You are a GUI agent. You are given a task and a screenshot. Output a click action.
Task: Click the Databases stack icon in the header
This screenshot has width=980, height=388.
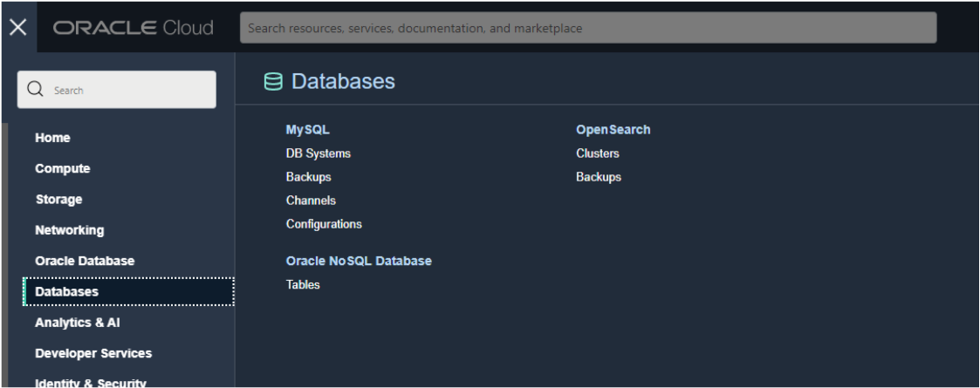point(273,82)
